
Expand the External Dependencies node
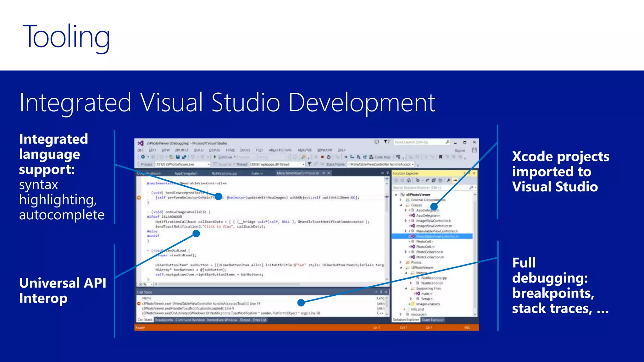(x=401, y=200)
